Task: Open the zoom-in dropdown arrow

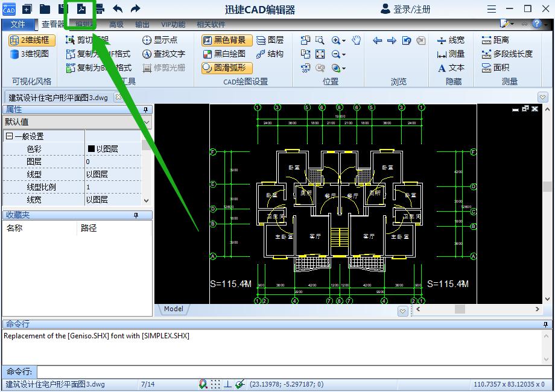Action: (x=343, y=40)
